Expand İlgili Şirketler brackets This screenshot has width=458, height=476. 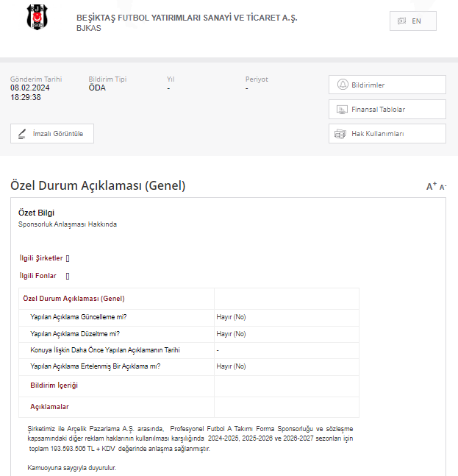pyautogui.click(x=68, y=258)
